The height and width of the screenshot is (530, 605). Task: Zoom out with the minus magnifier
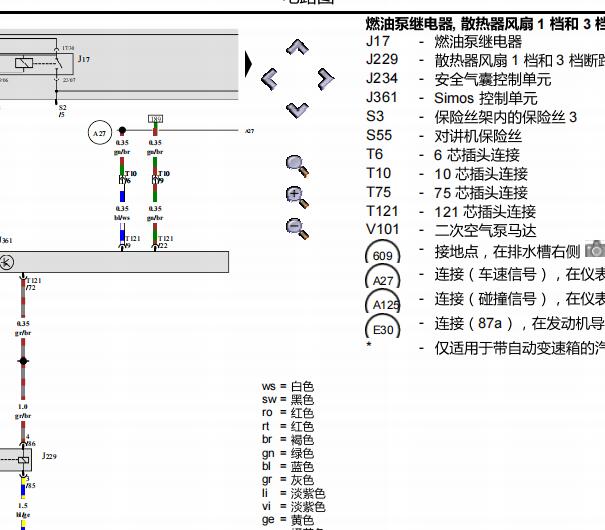[297, 228]
